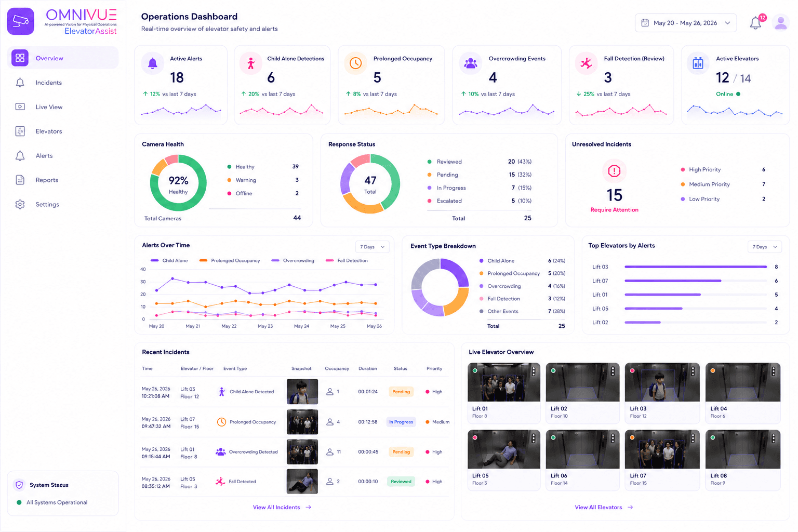This screenshot has width=798, height=532.
Task: Click Prolonged Occupancy row clock icon
Action: tap(221, 422)
